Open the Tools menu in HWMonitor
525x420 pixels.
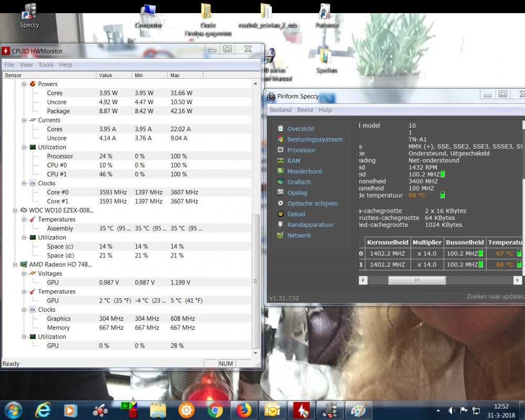46,65
